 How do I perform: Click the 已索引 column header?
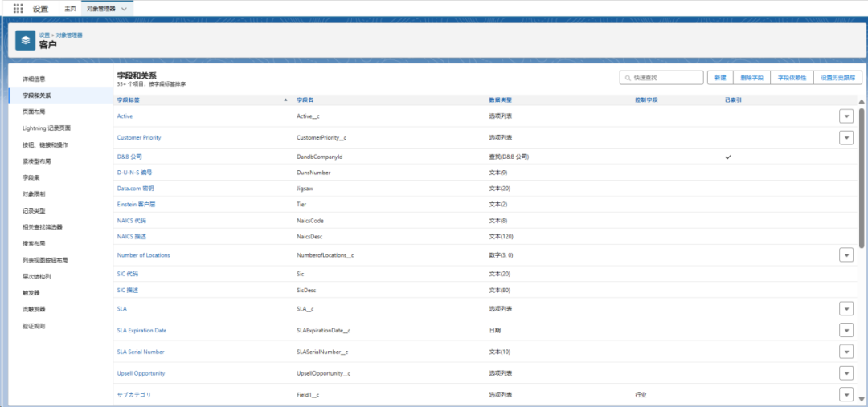(x=734, y=100)
